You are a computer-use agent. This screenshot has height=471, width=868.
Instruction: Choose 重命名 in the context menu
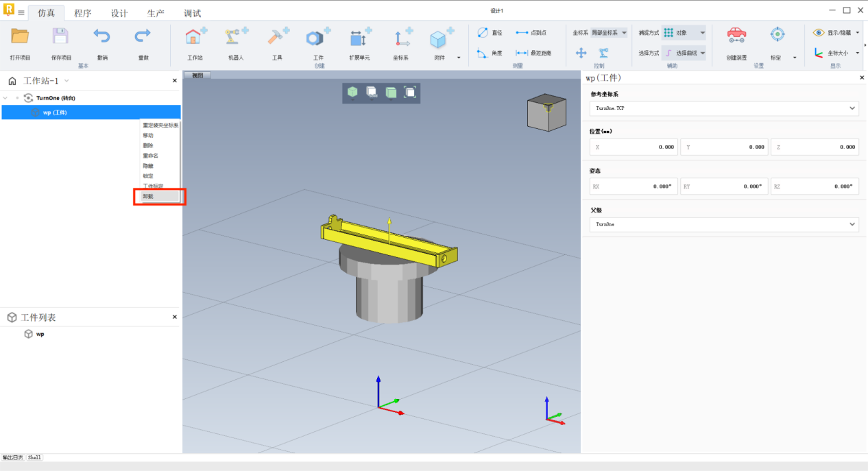(151, 156)
